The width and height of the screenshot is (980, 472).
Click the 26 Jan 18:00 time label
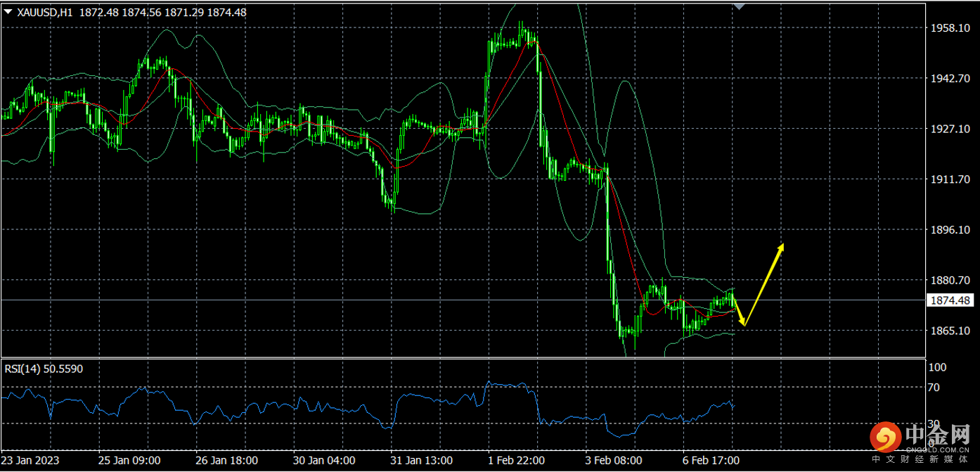coord(226,461)
